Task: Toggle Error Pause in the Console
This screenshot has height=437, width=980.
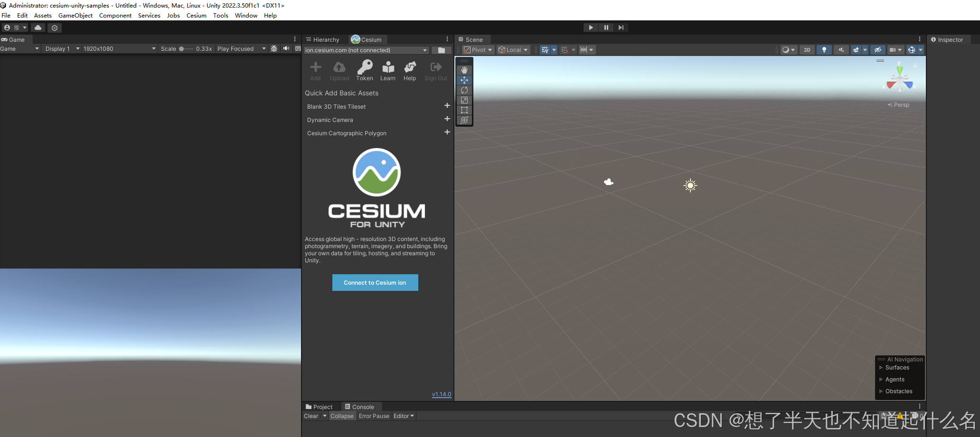Action: coord(374,416)
